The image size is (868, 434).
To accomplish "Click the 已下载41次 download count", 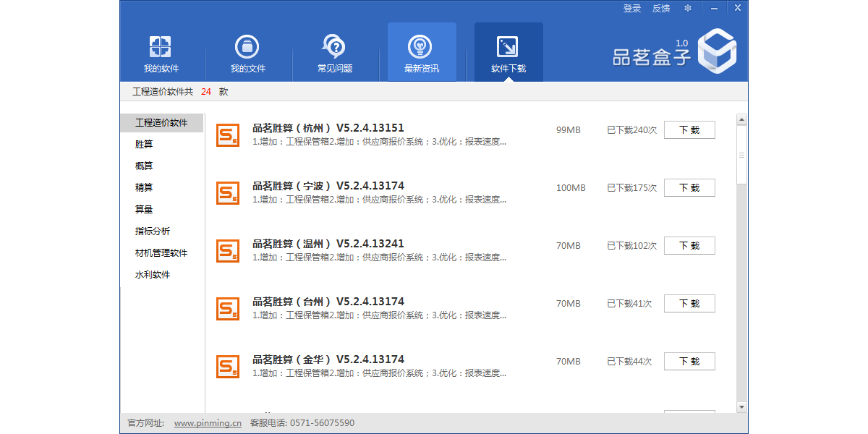I will (629, 304).
